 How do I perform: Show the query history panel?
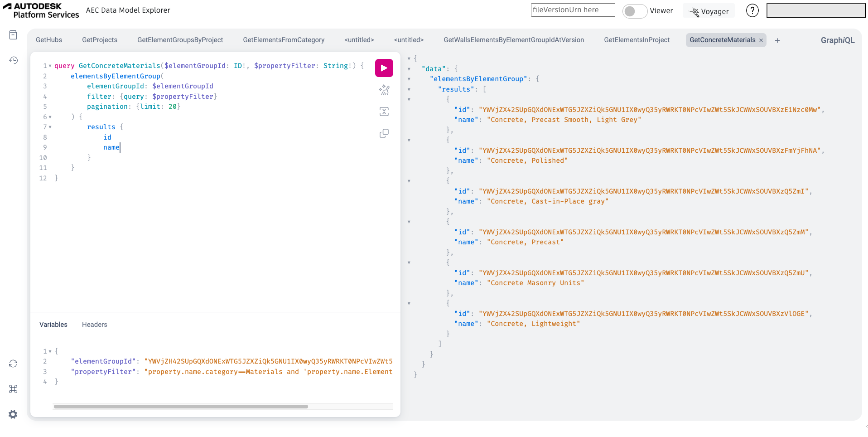[x=13, y=60]
